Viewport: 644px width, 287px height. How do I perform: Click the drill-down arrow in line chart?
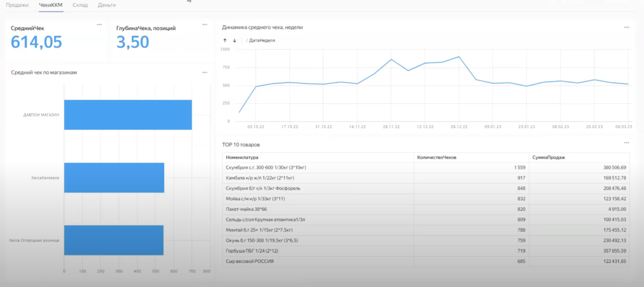[x=235, y=40]
